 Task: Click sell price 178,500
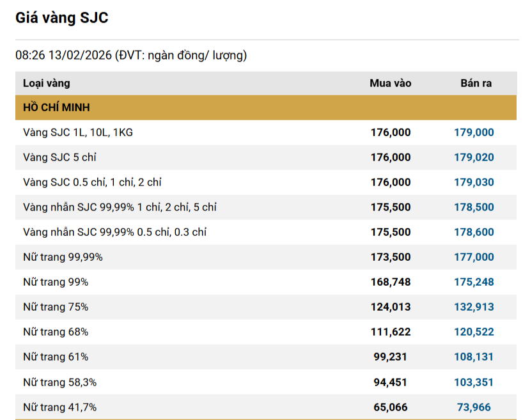(474, 207)
